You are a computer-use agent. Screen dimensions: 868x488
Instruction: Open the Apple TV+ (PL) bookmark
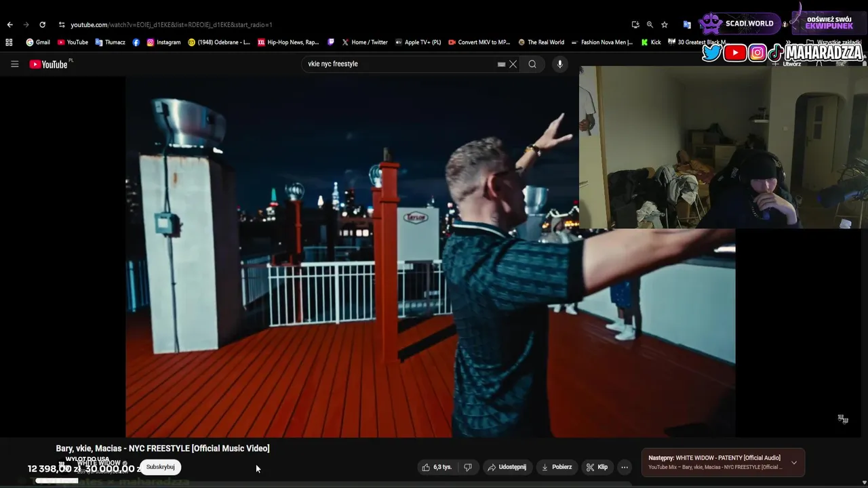click(418, 42)
